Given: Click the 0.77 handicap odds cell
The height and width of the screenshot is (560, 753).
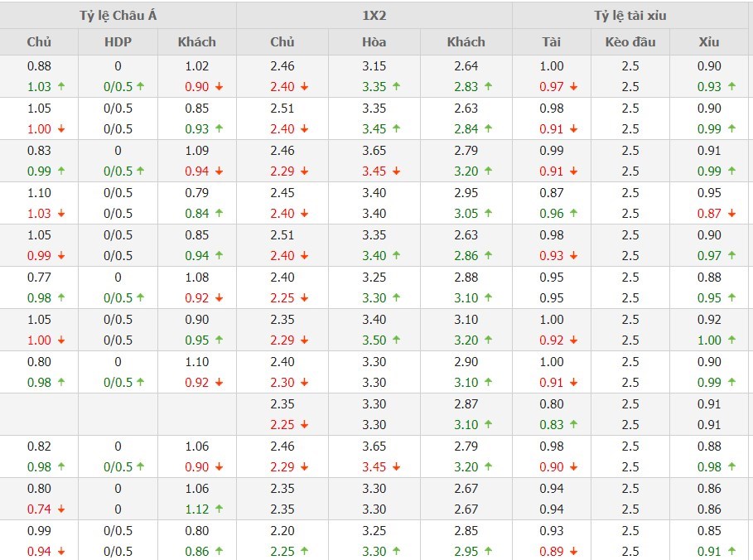Looking at the screenshot, I should (39, 277).
